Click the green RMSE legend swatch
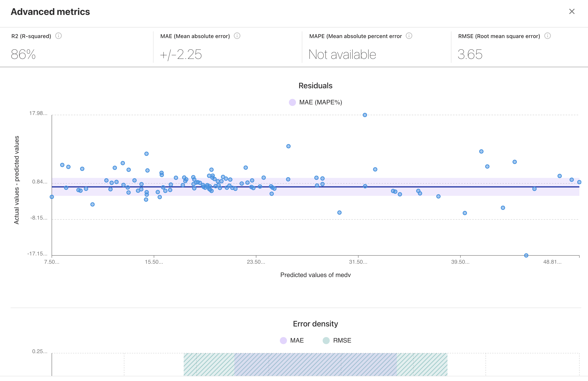 tap(326, 341)
